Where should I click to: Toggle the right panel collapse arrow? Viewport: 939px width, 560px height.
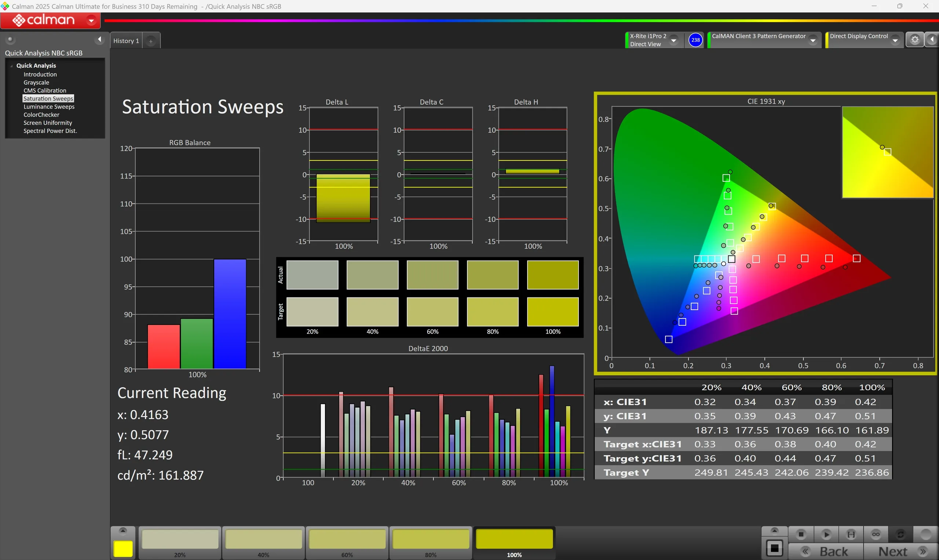[x=932, y=40]
